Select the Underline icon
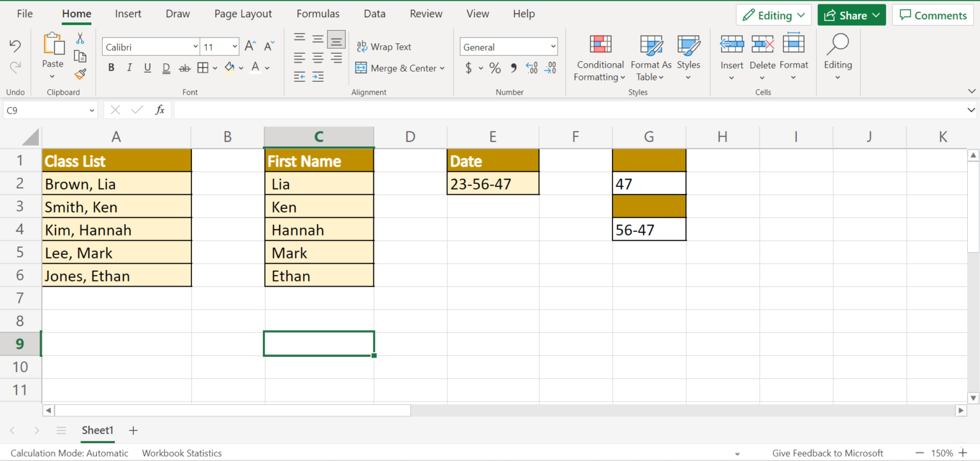980x461 pixels. pos(147,67)
